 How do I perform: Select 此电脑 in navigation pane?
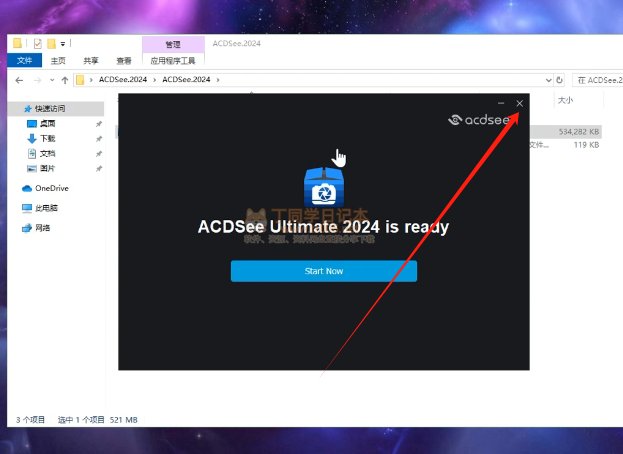coord(46,208)
